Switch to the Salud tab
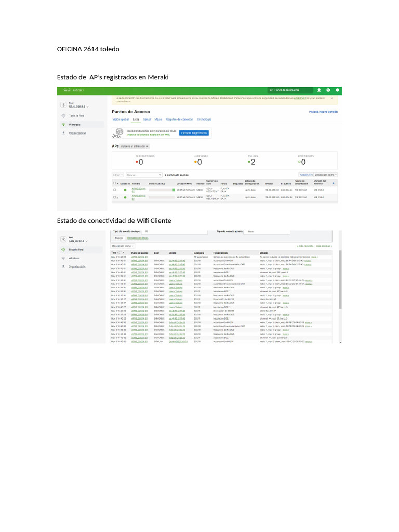The image size is (399, 532). point(147,119)
